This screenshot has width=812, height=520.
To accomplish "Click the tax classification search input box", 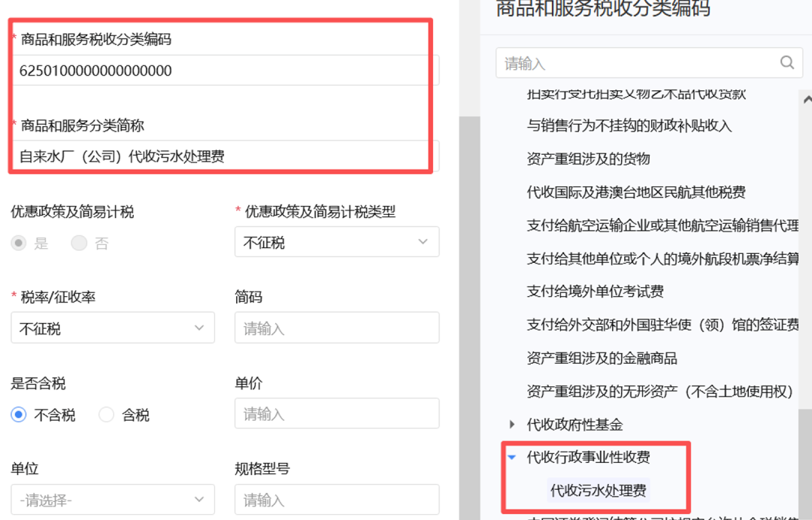I will coord(639,63).
